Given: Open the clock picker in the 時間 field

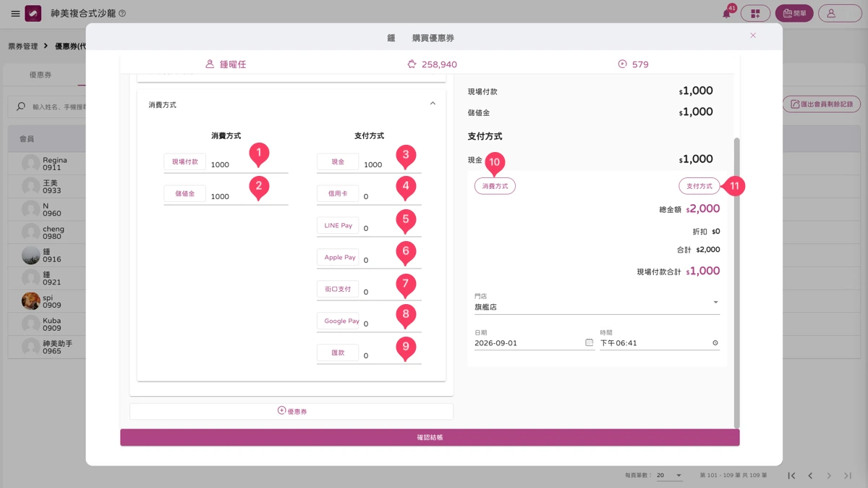Looking at the screenshot, I should tap(715, 342).
